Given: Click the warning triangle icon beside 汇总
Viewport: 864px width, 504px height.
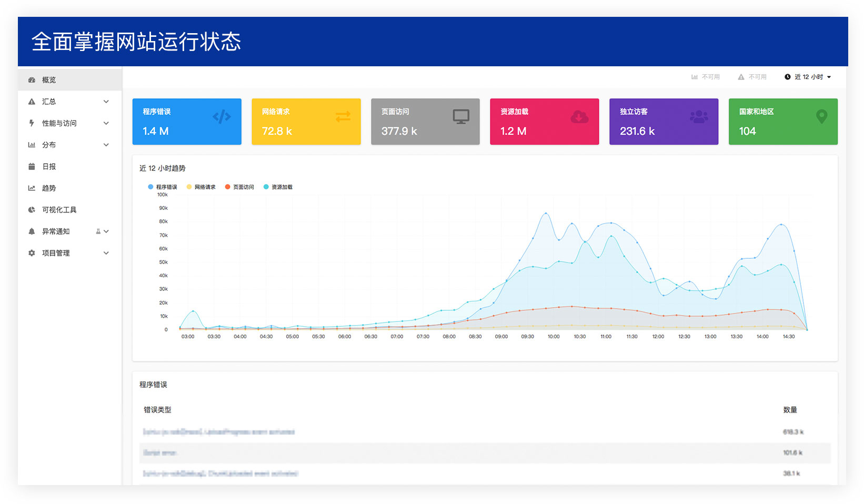Looking at the screenshot, I should 32,102.
